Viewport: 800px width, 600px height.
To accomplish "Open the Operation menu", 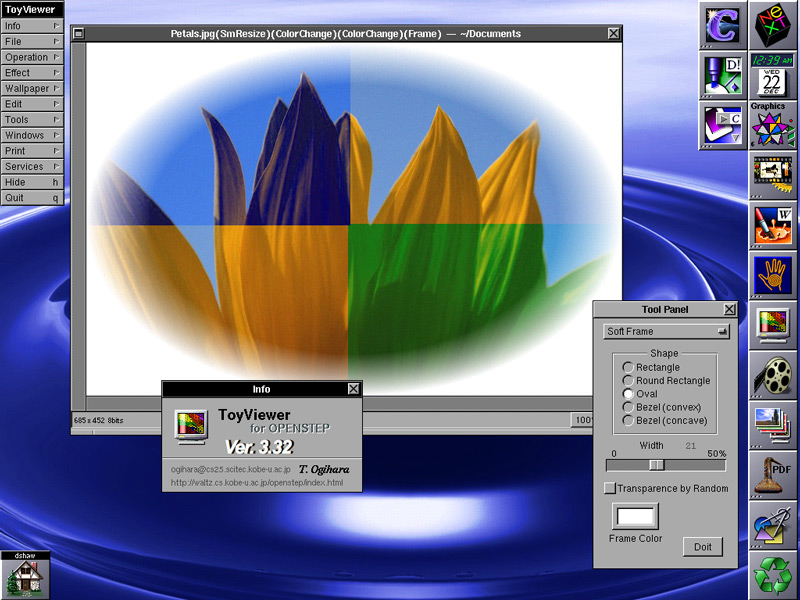I will (32, 57).
